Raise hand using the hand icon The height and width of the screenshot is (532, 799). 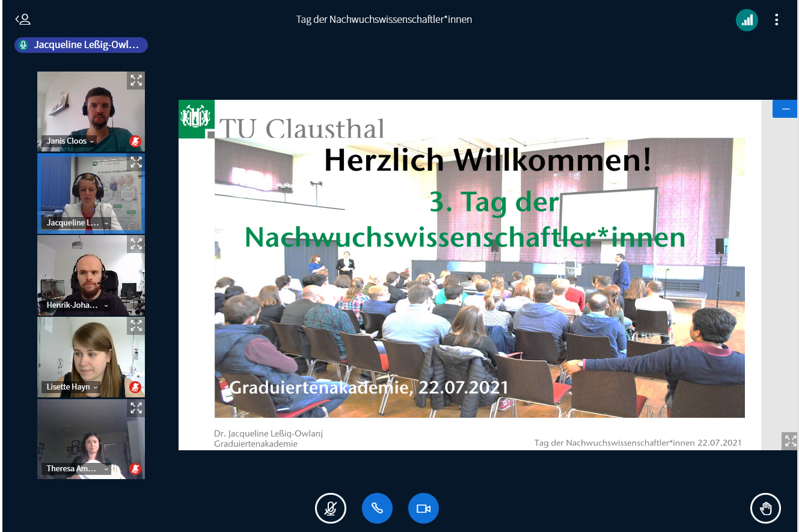click(765, 509)
